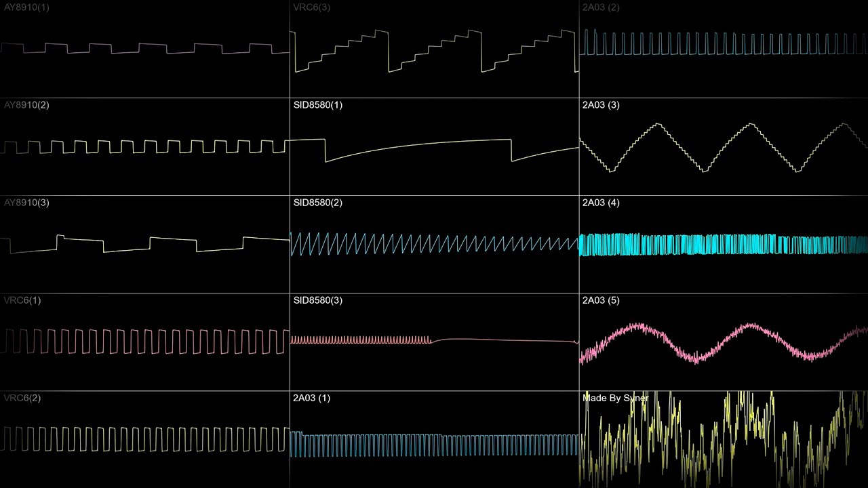The width and height of the screenshot is (868, 488).
Task: Select the AY8910(2) channel label
Action: pyautogui.click(x=26, y=105)
